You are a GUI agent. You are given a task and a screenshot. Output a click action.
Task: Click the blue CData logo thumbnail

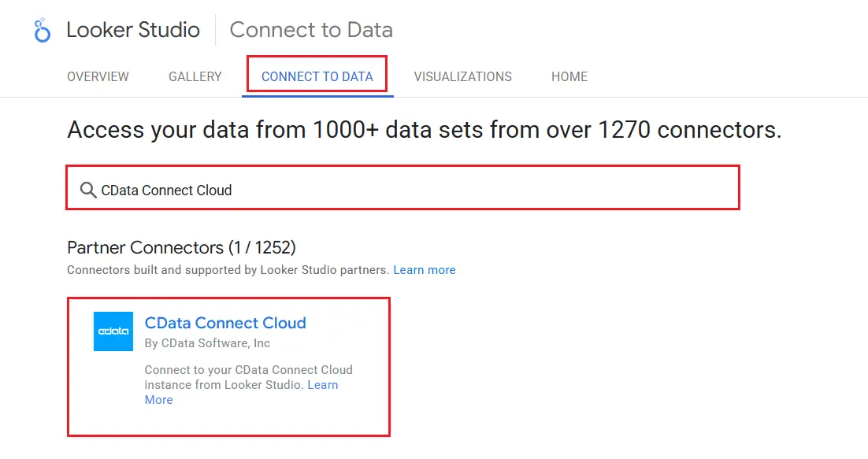113,331
